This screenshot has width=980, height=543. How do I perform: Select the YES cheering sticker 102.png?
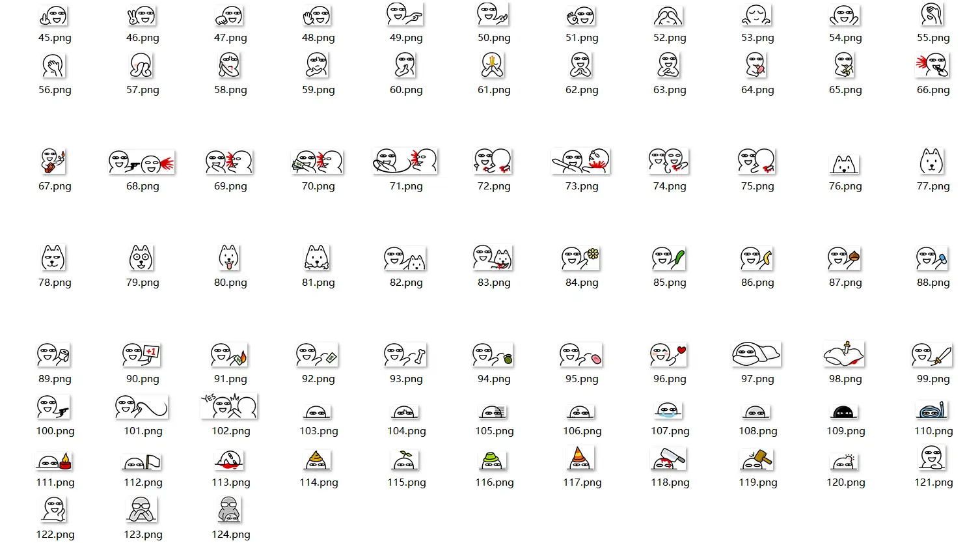coord(229,406)
